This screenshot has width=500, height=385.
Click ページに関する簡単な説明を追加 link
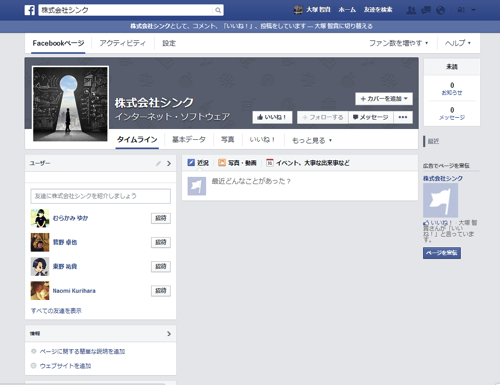tap(82, 351)
